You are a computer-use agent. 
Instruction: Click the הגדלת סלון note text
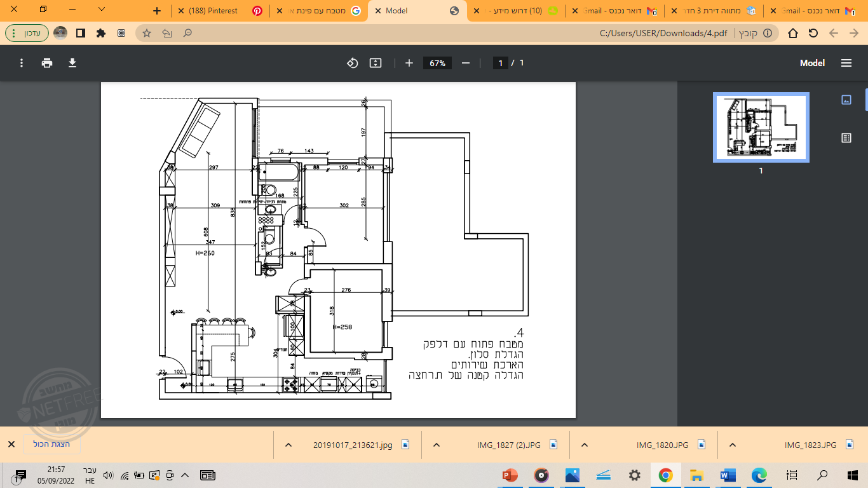pos(495,354)
